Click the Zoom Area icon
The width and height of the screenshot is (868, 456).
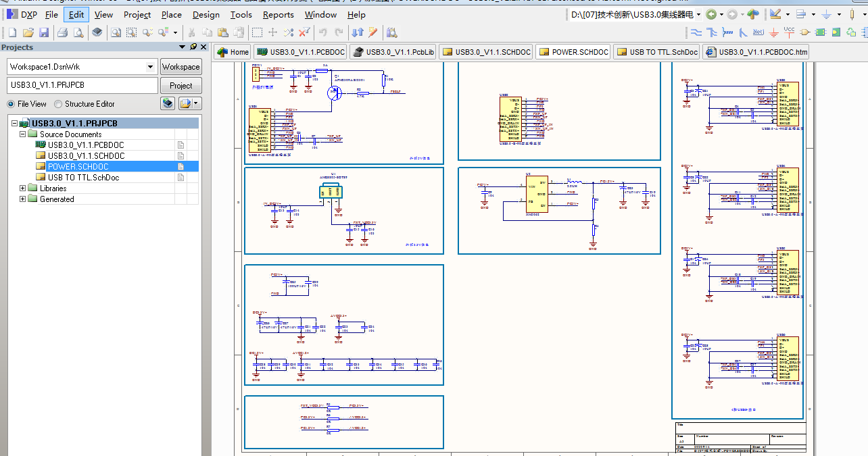tap(132, 32)
